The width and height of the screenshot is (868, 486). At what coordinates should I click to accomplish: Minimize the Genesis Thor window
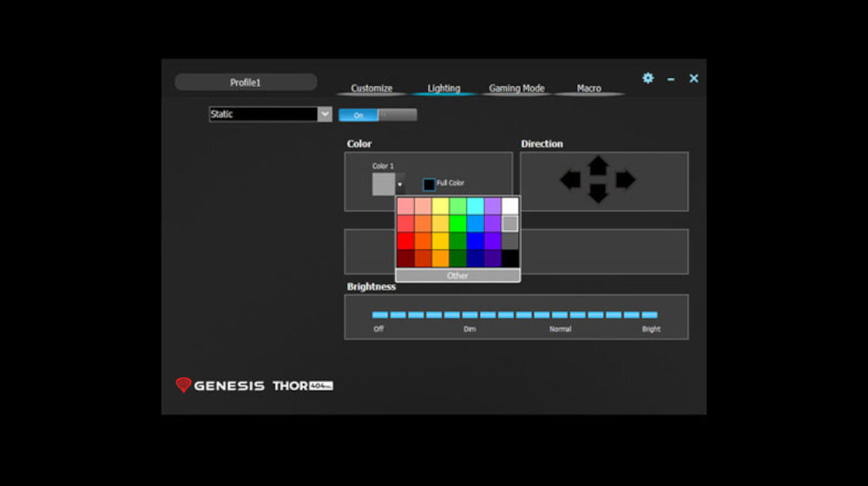point(671,79)
